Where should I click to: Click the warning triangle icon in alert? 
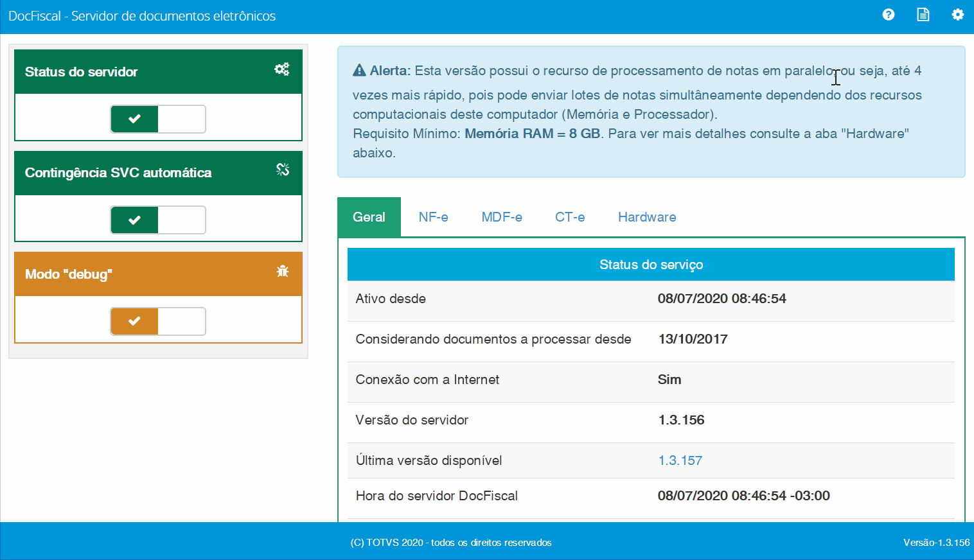359,71
